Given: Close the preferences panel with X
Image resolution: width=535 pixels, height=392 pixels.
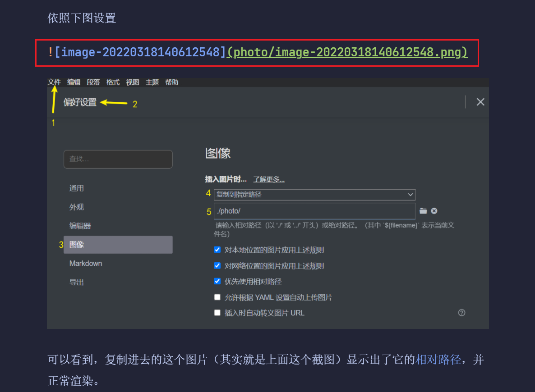Looking at the screenshot, I should click(480, 102).
